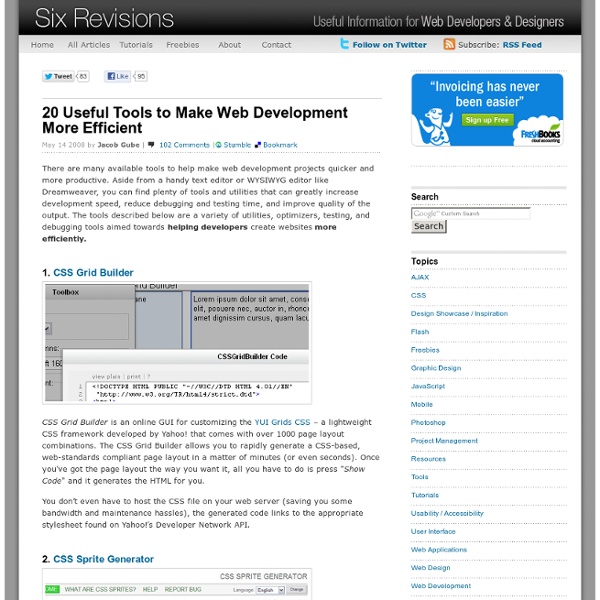Viewport: 600px width, 600px height.
Task: Open the Design Showcase / Inspiration topic
Action: [459, 313]
